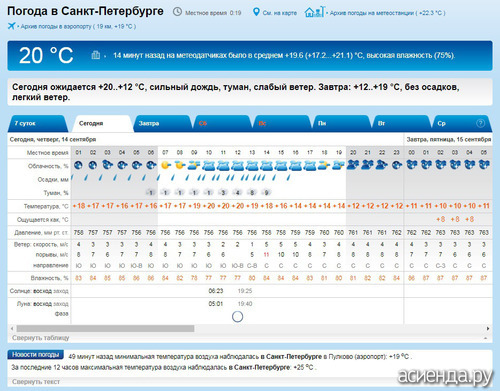Select the Сб forecast tab
500x391 pixels.
point(222,123)
